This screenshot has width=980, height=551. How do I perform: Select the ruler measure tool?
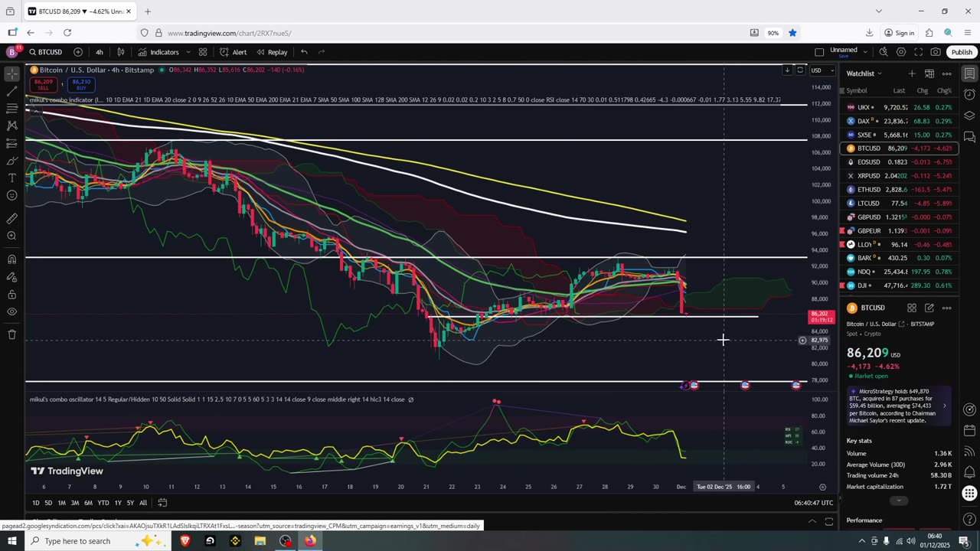coord(12,218)
